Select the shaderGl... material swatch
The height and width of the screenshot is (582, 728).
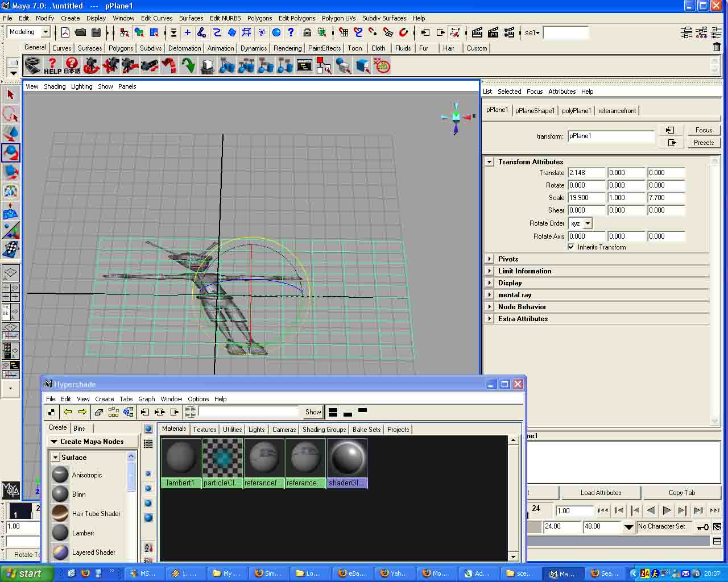348,463
